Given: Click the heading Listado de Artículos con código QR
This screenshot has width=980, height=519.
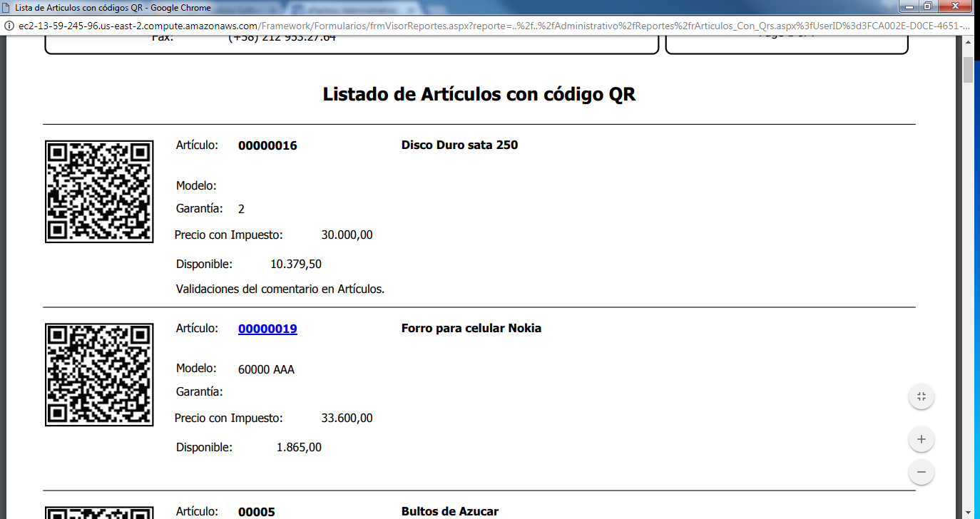Looking at the screenshot, I should [480, 94].
